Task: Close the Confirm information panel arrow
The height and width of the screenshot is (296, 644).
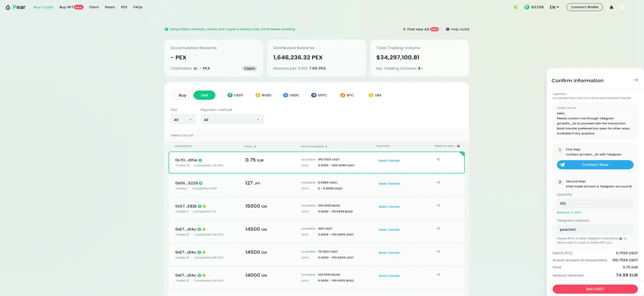Action: point(635,80)
